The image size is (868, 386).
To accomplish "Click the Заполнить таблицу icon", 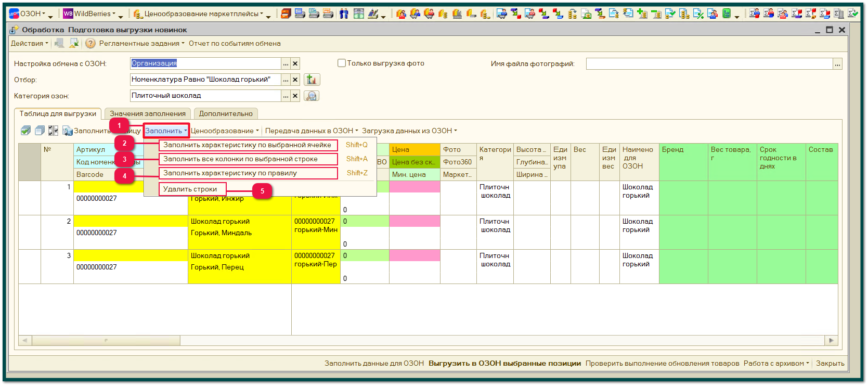I will pos(68,131).
